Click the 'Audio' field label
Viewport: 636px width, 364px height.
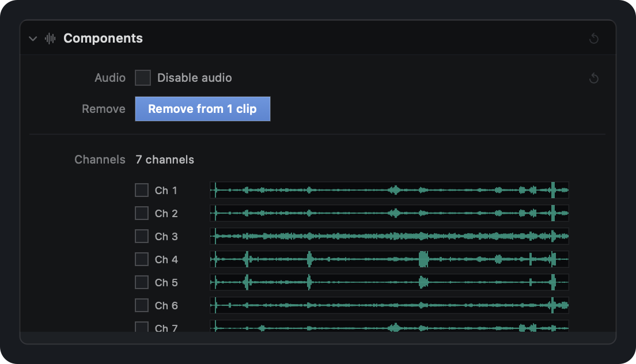coord(110,78)
